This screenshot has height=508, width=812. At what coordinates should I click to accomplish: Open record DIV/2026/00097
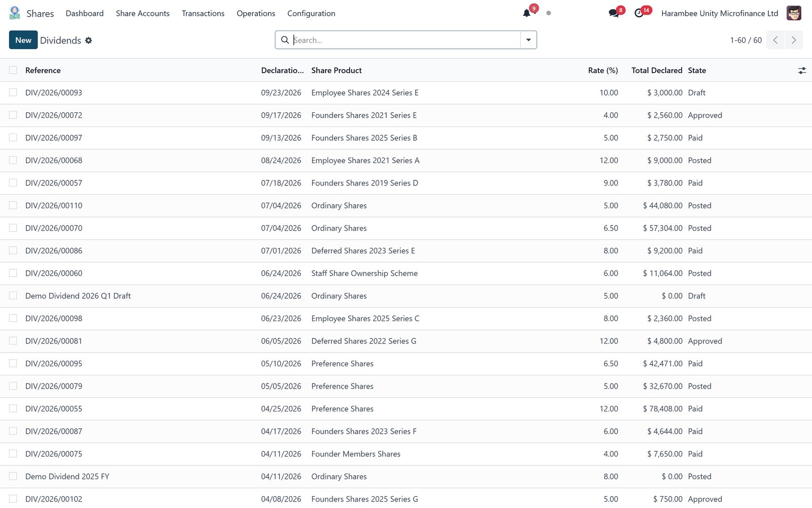[54, 138]
